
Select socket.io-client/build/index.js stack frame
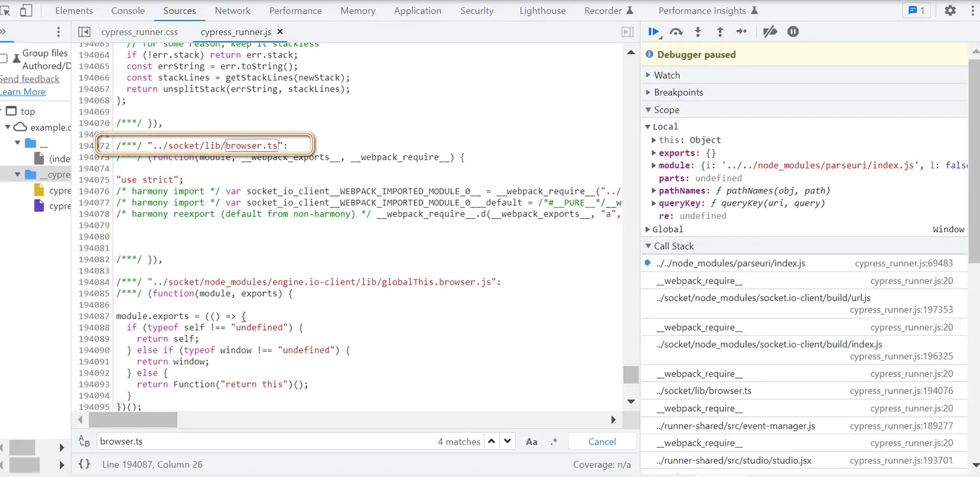805,350
